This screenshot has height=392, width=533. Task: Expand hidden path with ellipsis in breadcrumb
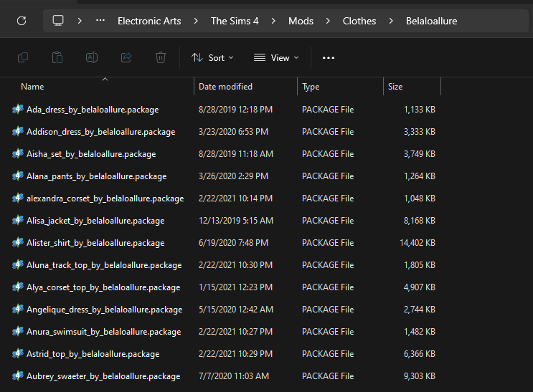(x=100, y=21)
